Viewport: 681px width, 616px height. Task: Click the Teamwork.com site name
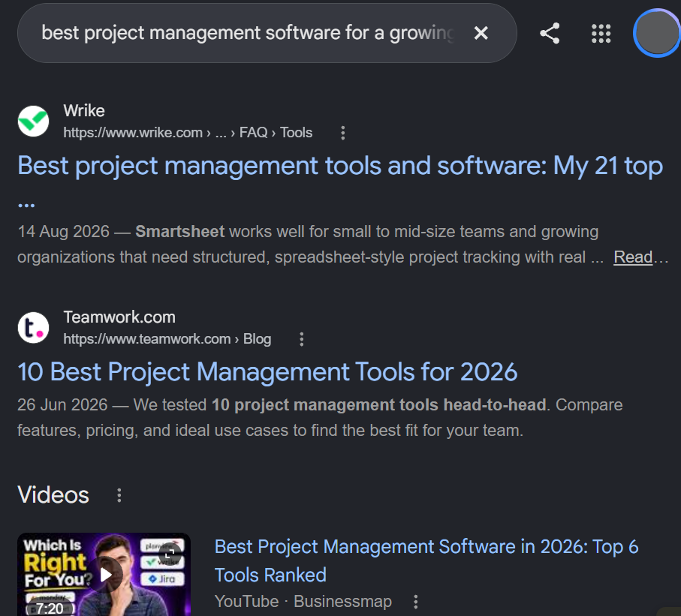tap(119, 317)
